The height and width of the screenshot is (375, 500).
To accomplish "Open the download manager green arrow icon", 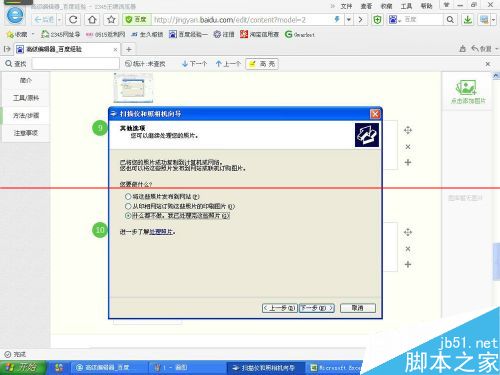I will click(468, 20).
